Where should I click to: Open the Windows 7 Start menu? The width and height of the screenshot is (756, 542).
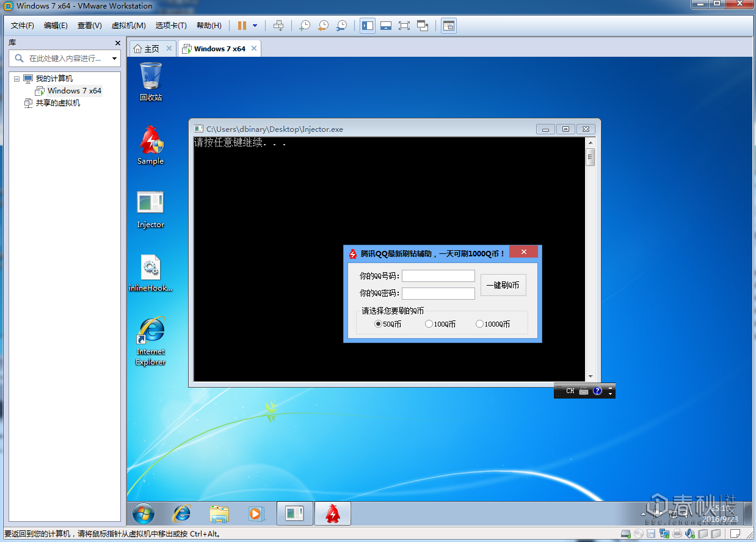144,514
